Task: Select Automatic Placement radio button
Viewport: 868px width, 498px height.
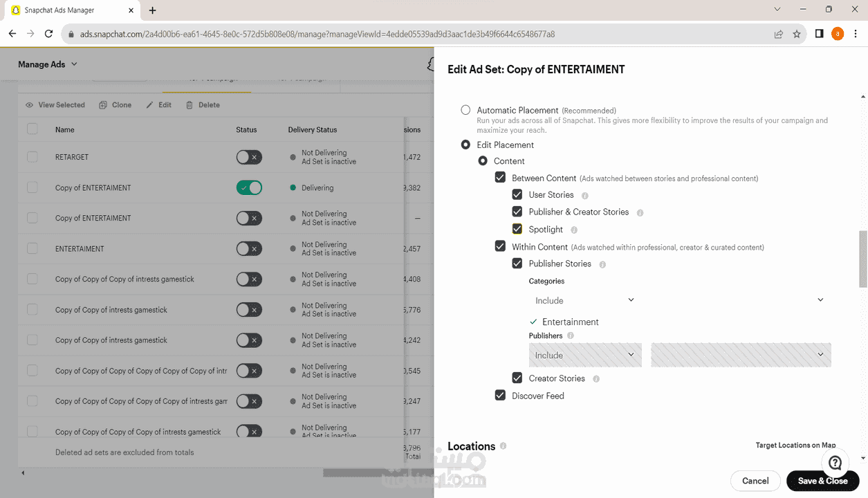Action: (465, 110)
